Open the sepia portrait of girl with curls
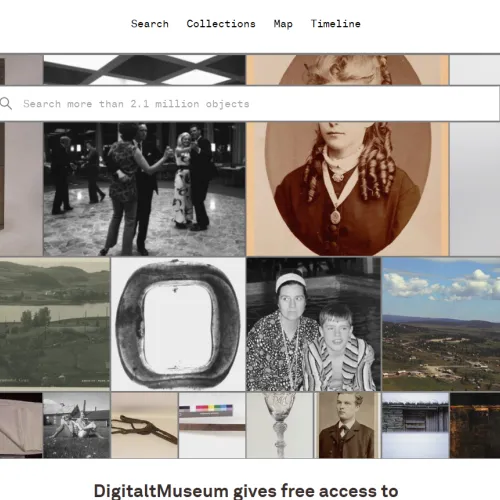The height and width of the screenshot is (500, 500). (x=347, y=189)
